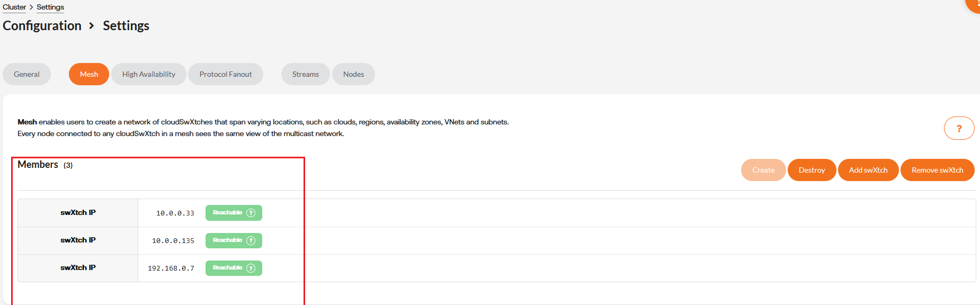Open the Mesh help question-mark button

[958, 128]
